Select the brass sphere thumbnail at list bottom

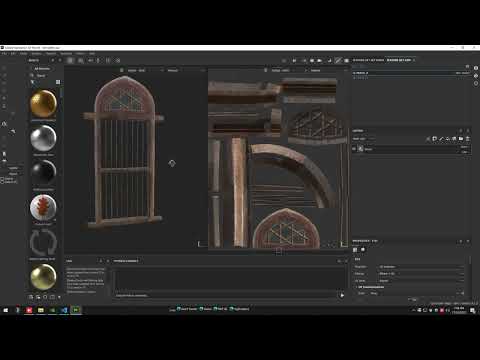(43, 277)
